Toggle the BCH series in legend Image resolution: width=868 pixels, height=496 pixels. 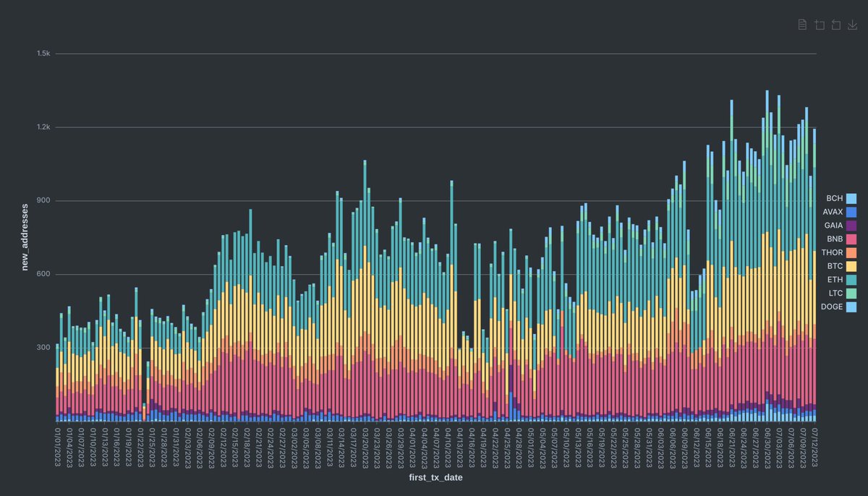point(841,198)
